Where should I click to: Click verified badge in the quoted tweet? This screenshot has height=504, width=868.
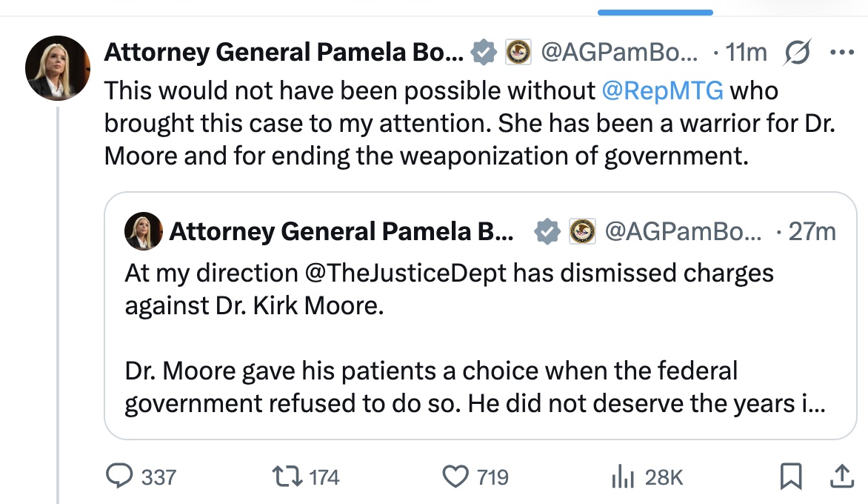[x=547, y=232]
